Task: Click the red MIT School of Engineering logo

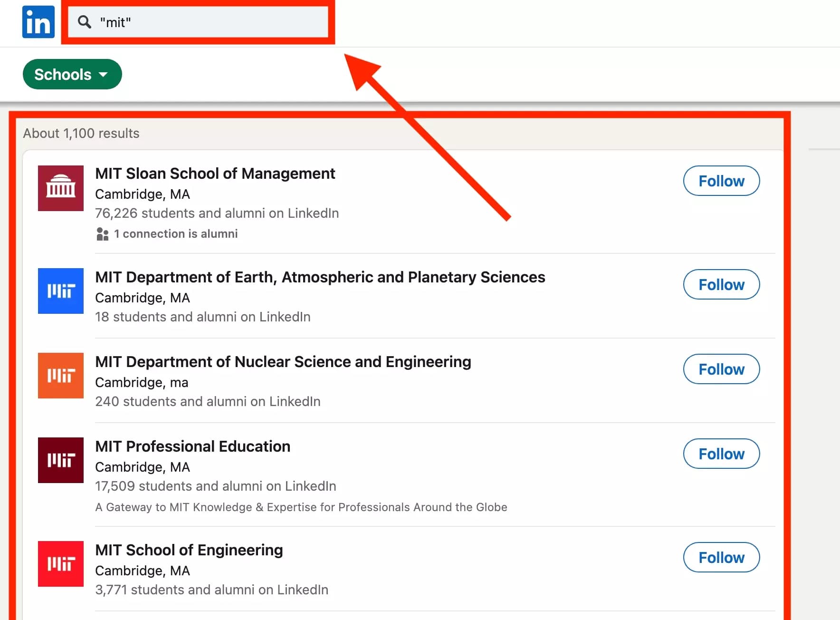Action: (60, 564)
